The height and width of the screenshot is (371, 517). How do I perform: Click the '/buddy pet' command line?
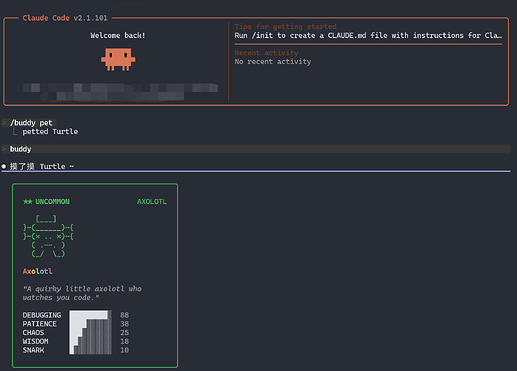click(31, 123)
